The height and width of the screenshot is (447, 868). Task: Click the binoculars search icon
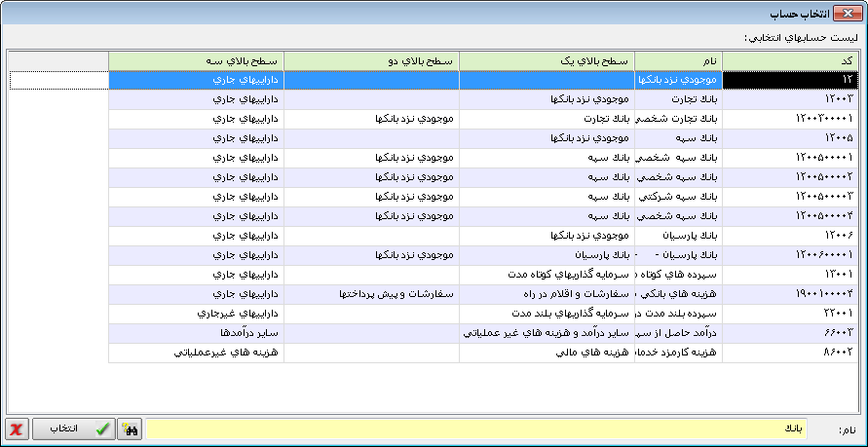click(x=132, y=428)
